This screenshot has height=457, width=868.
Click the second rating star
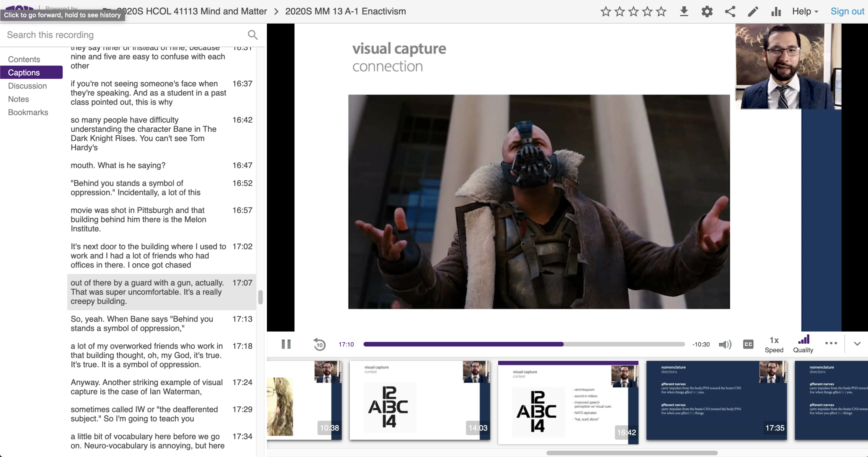click(620, 11)
